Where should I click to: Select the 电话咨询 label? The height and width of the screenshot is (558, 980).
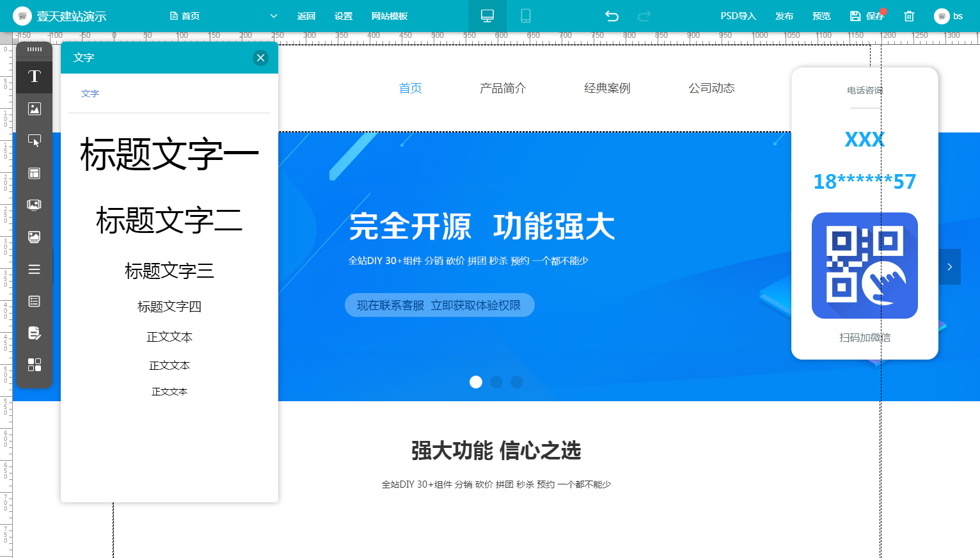[x=865, y=90]
